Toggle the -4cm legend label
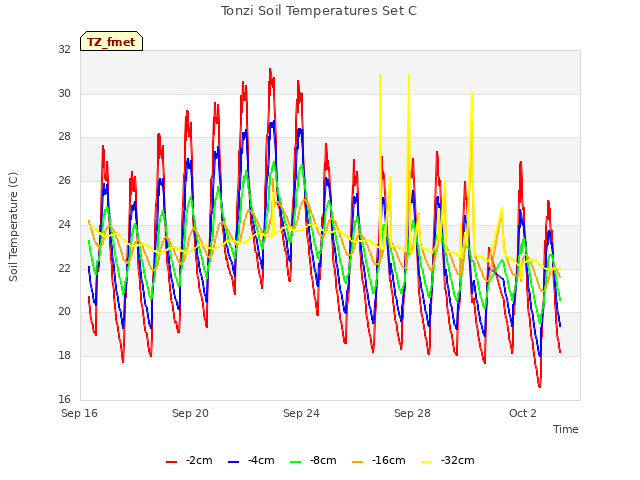 point(261,460)
